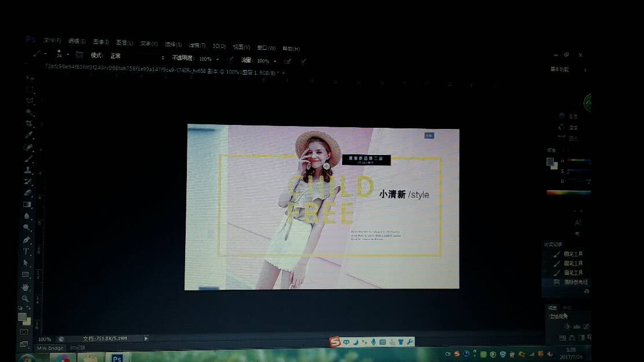Select the Dodge tool
The height and width of the screenshot is (362, 644).
pos(27,227)
